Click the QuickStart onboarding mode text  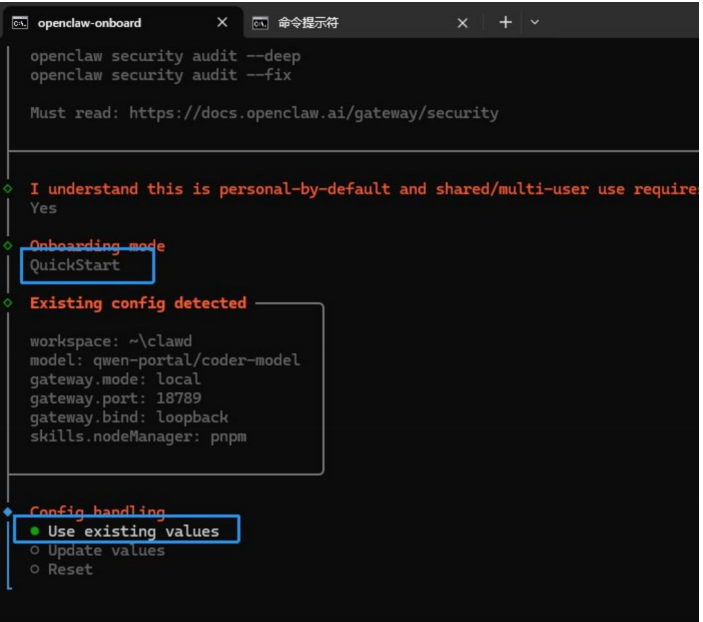pyautogui.click(x=74, y=265)
